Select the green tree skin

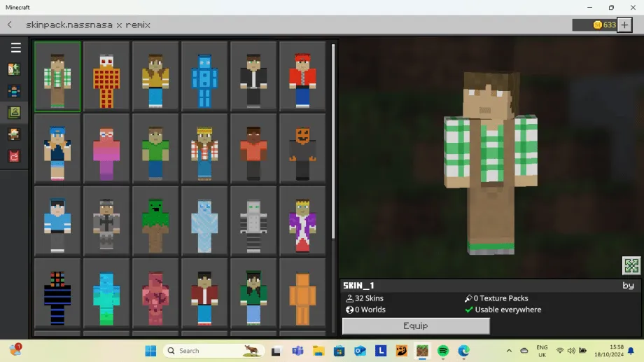(x=155, y=221)
